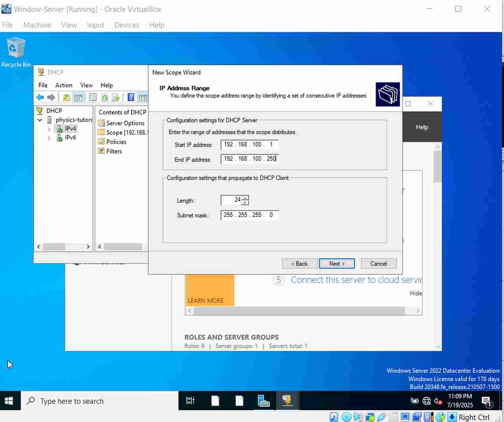Click the < Back button in wizard
Image resolution: width=504 pixels, height=422 pixels.
(x=300, y=263)
